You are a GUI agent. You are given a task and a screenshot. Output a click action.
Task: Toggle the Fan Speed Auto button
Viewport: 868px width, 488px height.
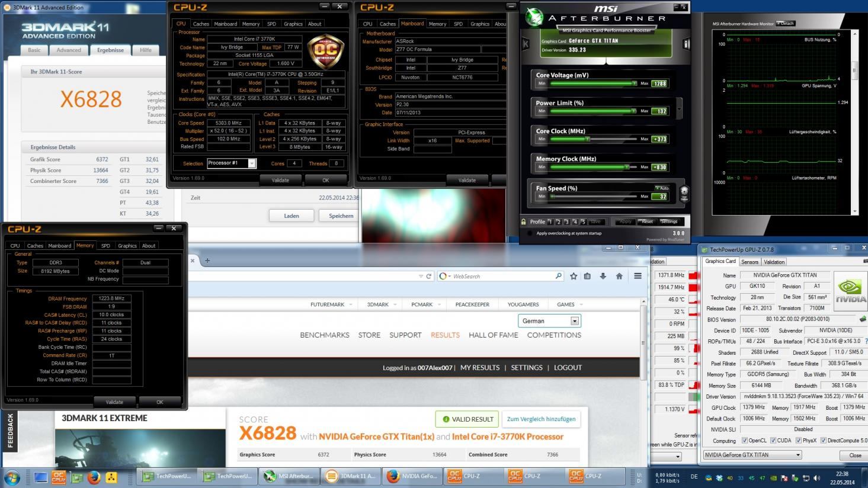tap(661, 188)
